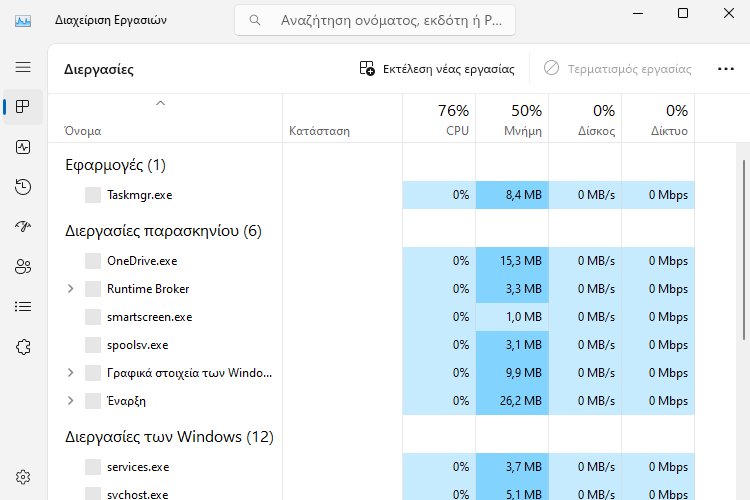Click the 15,3 MB memory cell

[512, 261]
